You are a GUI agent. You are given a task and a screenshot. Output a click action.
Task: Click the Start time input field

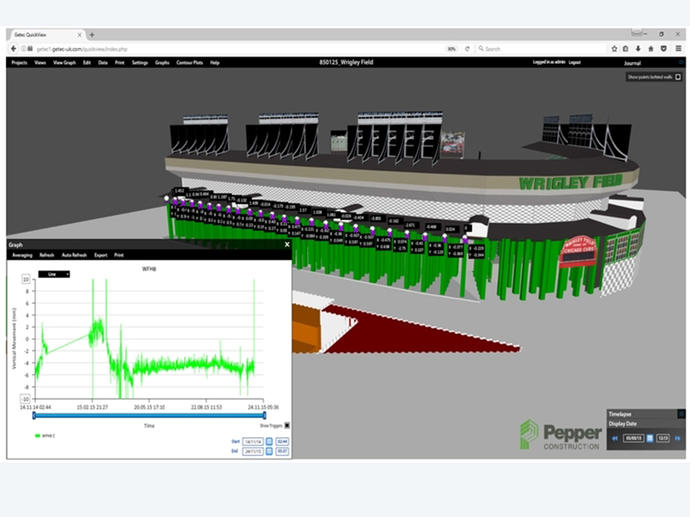[282, 441]
